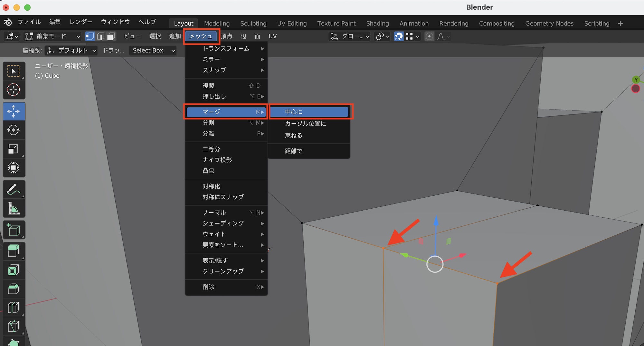Toggle proportional editing
This screenshot has width=644, height=346.
[x=429, y=36]
